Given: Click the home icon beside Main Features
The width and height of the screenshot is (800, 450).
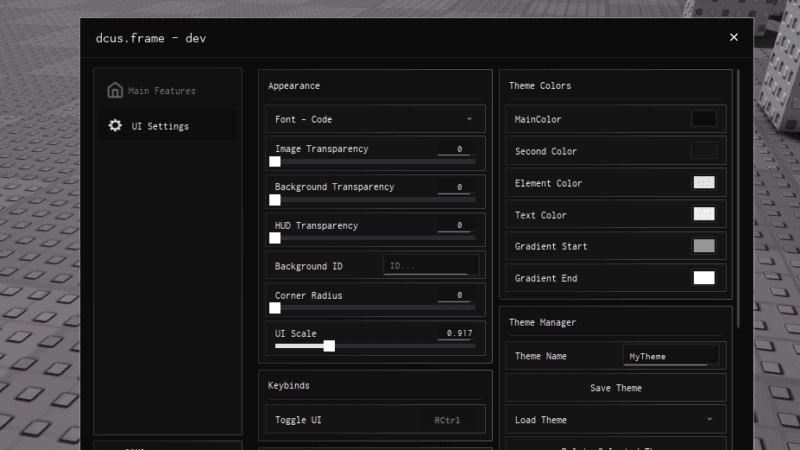Looking at the screenshot, I should coord(115,90).
